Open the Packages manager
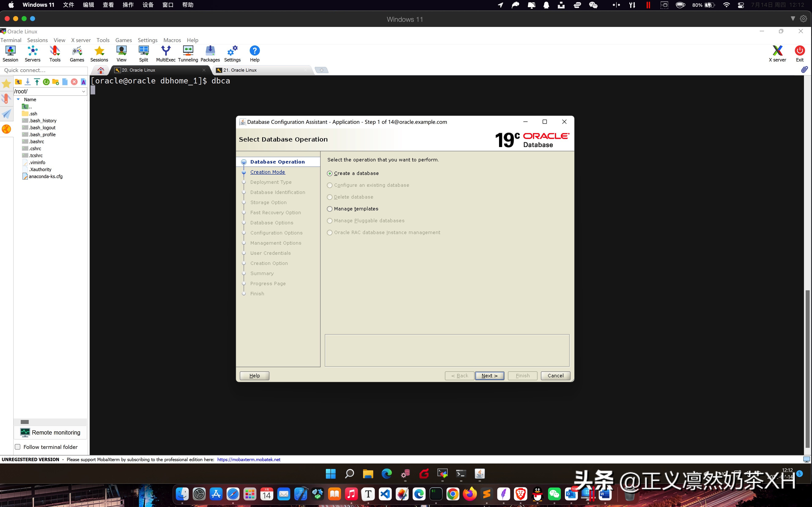 pyautogui.click(x=210, y=53)
